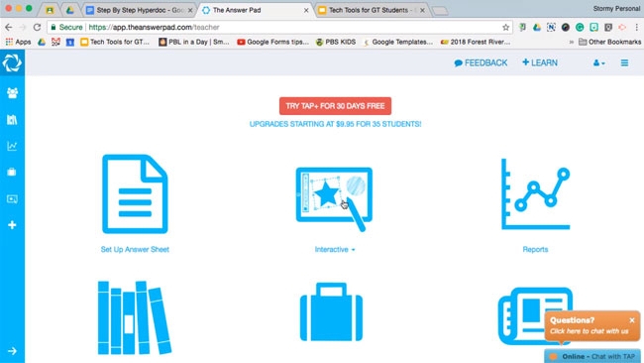Click the browser back arrow
Viewport: 644px width, 363px height.
click(x=9, y=27)
